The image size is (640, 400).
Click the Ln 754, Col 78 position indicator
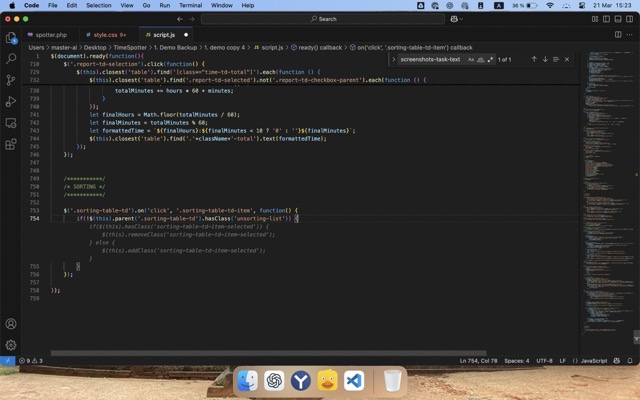(x=479, y=360)
